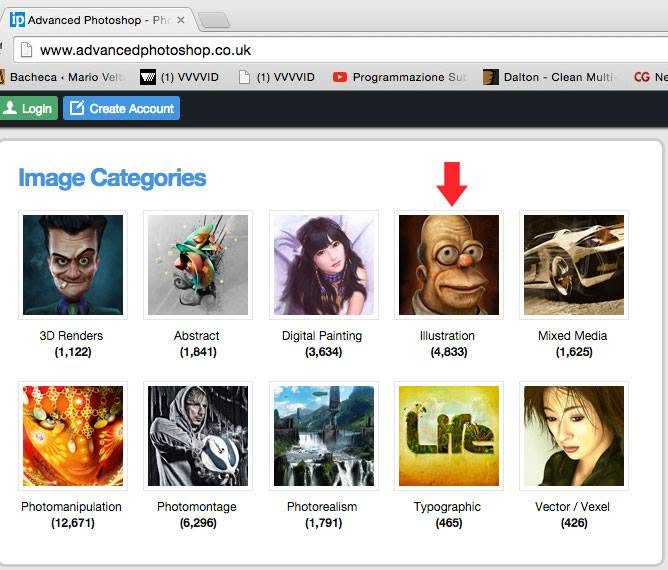Open the YouTube Programmazione bookmark icon
The height and width of the screenshot is (570, 668).
click(340, 77)
